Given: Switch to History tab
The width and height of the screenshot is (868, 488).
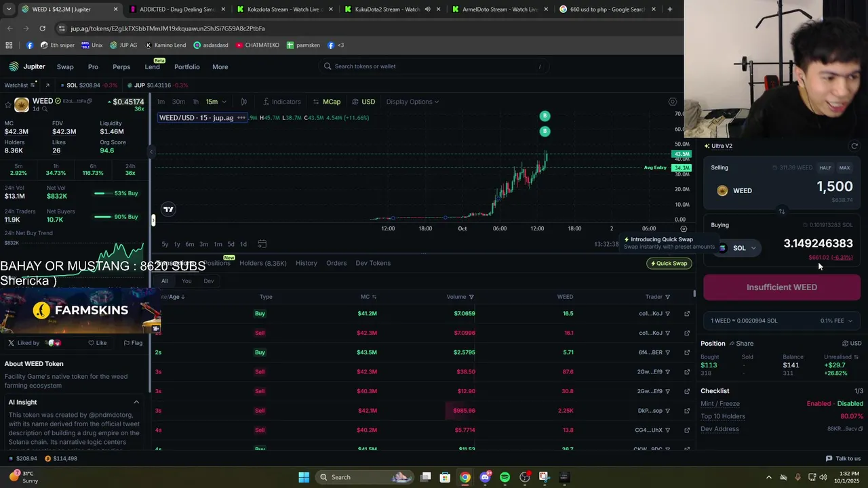Looking at the screenshot, I should point(306,263).
